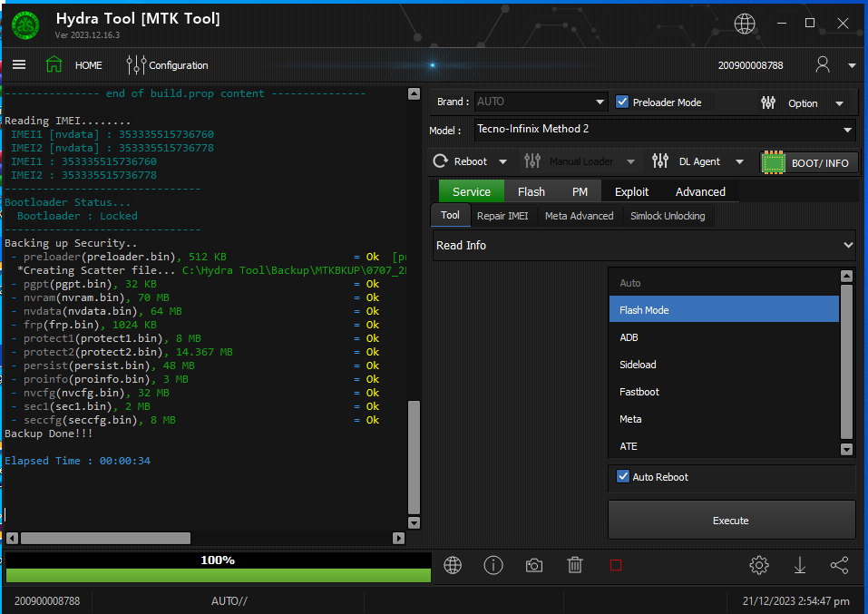Take screenshot with camera icon
Image resolution: width=868 pixels, height=614 pixels.
point(534,565)
